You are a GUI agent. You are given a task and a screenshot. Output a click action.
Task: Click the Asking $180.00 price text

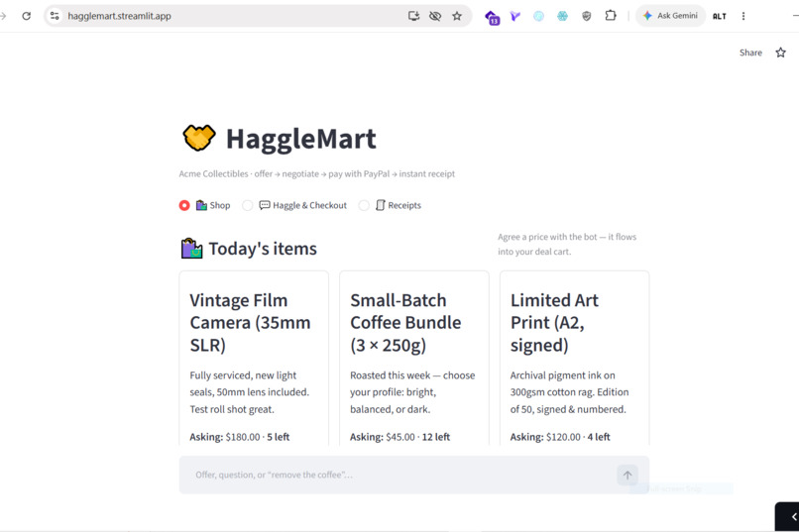[x=240, y=437]
